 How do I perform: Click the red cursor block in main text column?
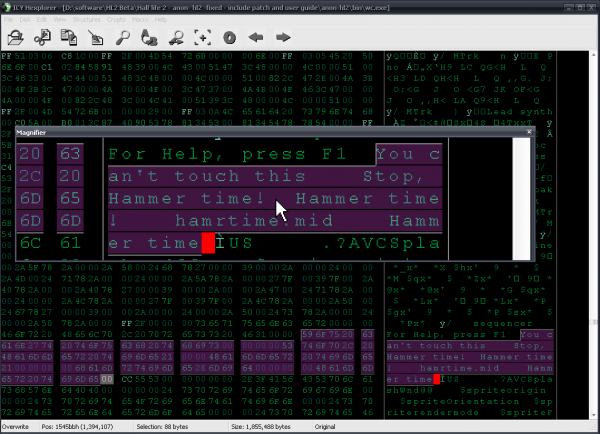[437, 379]
